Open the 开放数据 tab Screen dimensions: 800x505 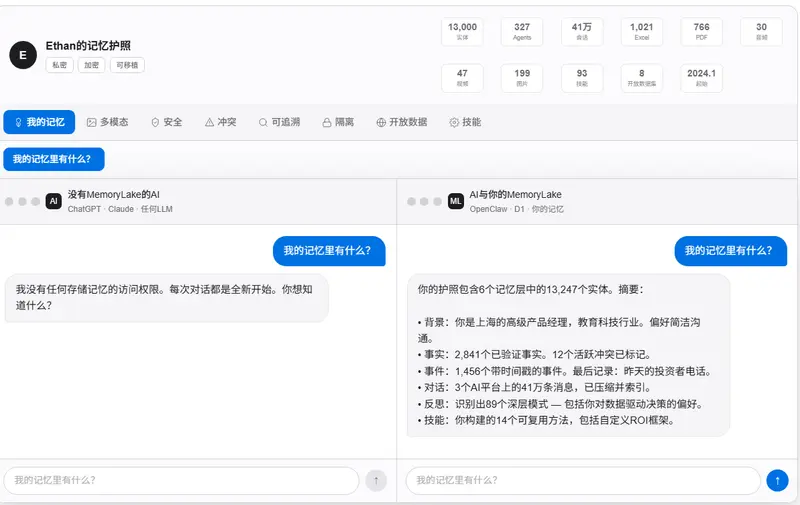[402, 122]
